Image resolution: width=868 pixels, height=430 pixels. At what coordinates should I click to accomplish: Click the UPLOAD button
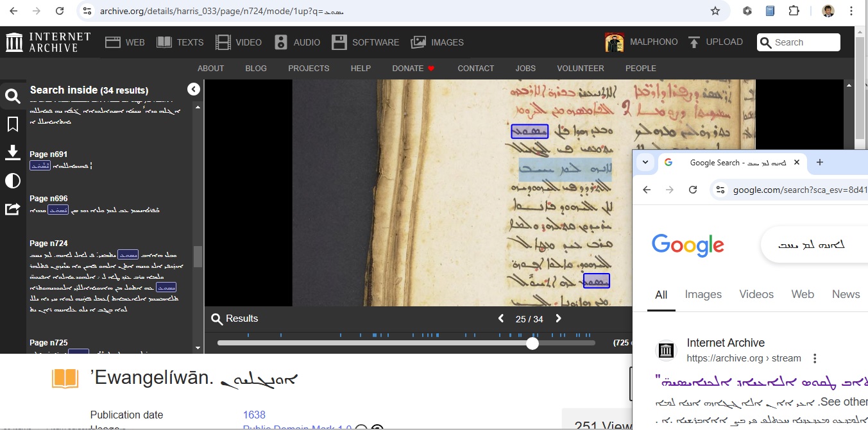(x=715, y=42)
